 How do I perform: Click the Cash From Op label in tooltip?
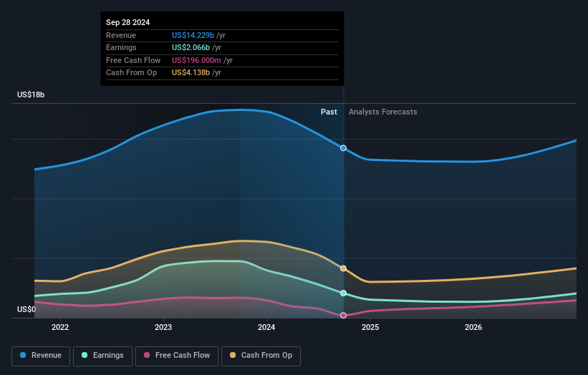point(131,73)
